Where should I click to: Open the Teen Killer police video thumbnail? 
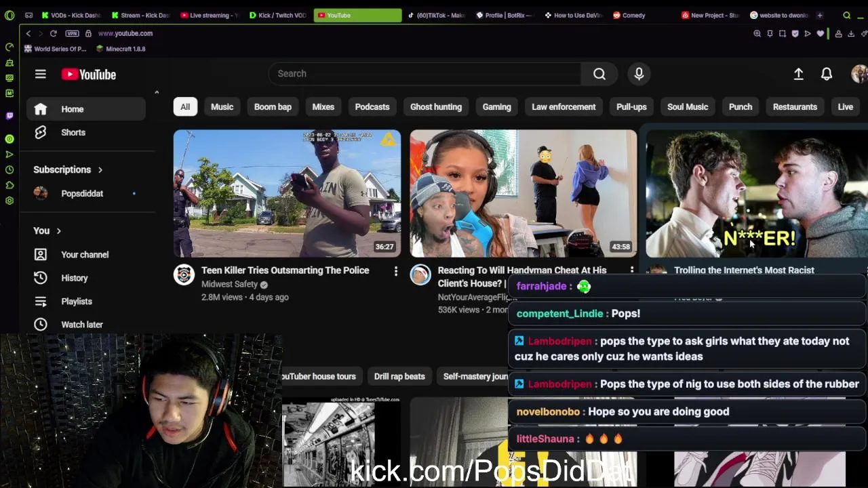tap(287, 194)
